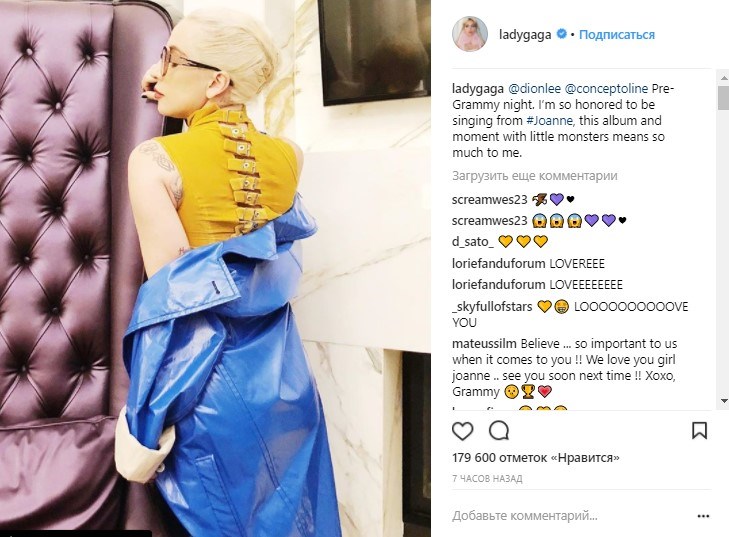
Task: Visit _skyfullofstars profile
Action: 492,307
